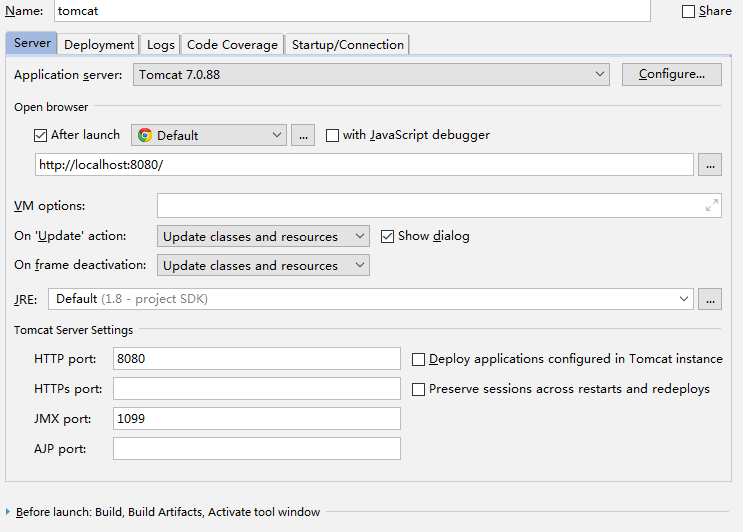This screenshot has width=743, height=532.
Task: Switch to the Deployment tab
Action: (x=99, y=45)
